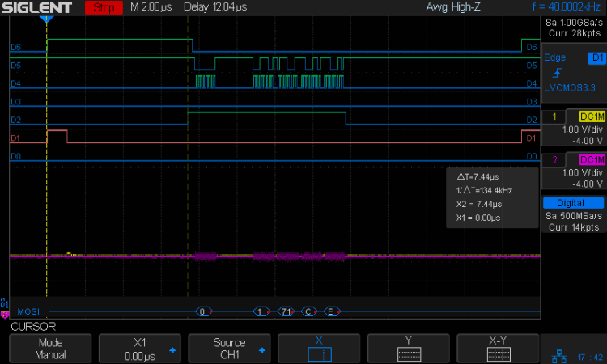Click the left D4 digital channel label
This screenshot has width=607, height=364.
tap(15, 83)
